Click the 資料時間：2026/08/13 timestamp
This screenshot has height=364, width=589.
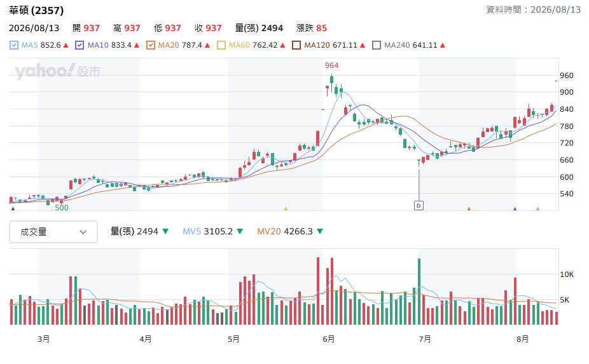(534, 10)
